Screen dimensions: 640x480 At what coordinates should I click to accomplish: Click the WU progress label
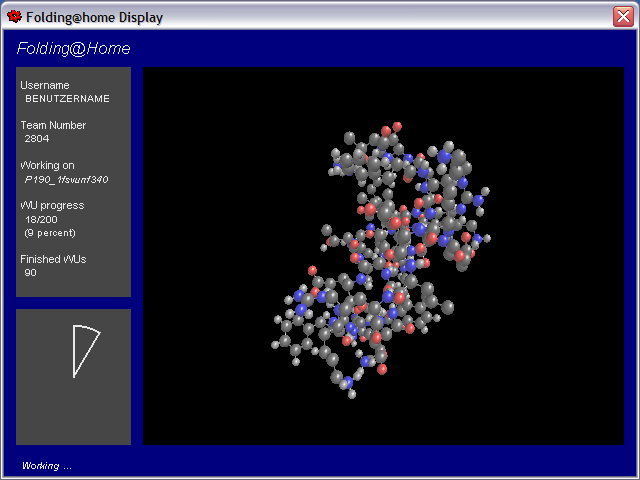pyautogui.click(x=52, y=205)
